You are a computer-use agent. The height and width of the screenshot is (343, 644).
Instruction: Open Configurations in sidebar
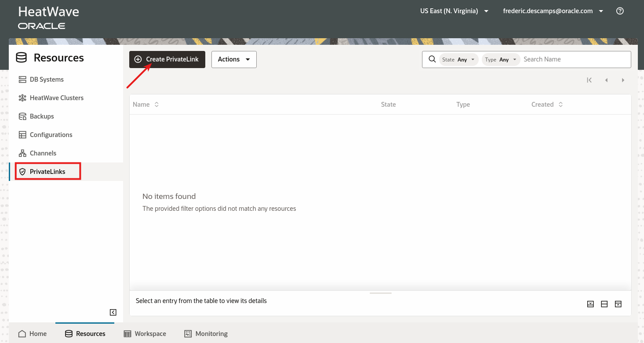point(66,135)
